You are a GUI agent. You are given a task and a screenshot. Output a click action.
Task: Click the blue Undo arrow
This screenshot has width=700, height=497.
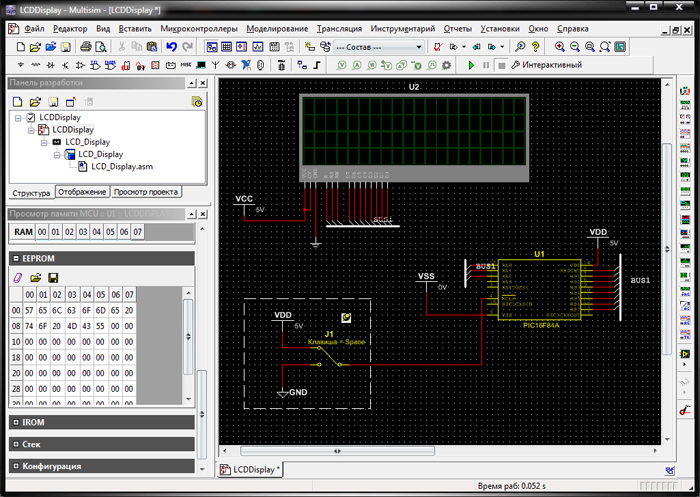coord(171,46)
